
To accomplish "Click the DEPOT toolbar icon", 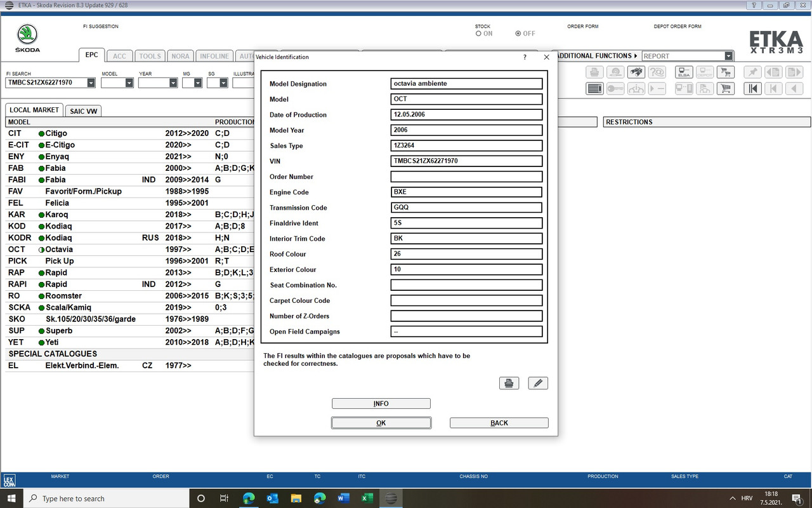I will (705, 72).
